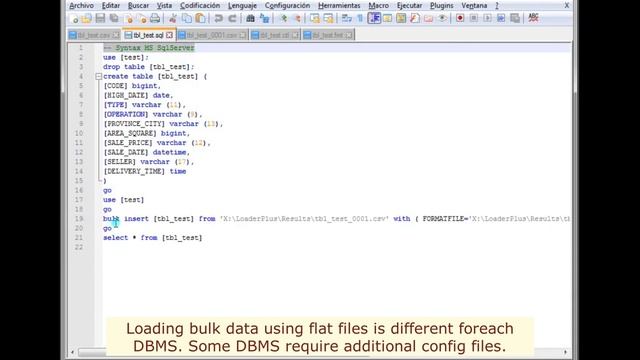Open the Buscar menu
Image resolution: width=640 pixels, height=360 pixels.
coord(138,6)
